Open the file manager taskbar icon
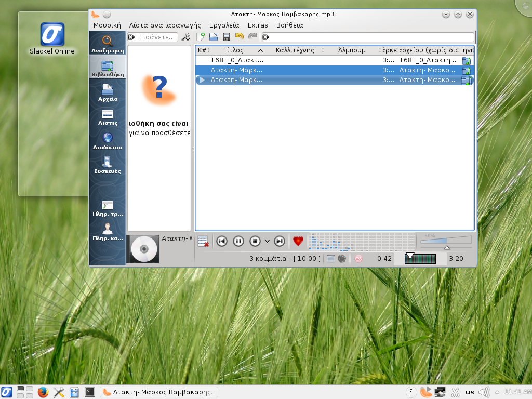Image resolution: width=532 pixels, height=399 pixels. (74, 392)
